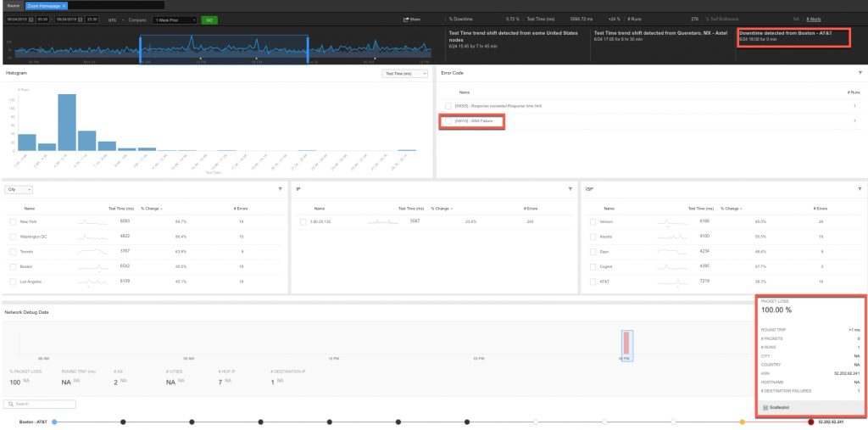Select the Verizon ISP checkbox
This screenshot has width=868, height=430.
[593, 221]
